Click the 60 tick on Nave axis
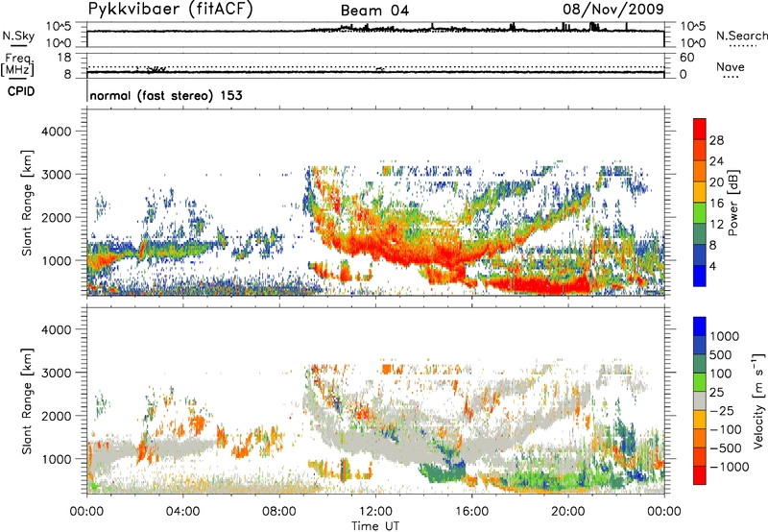The image size is (768, 532). coord(686,58)
